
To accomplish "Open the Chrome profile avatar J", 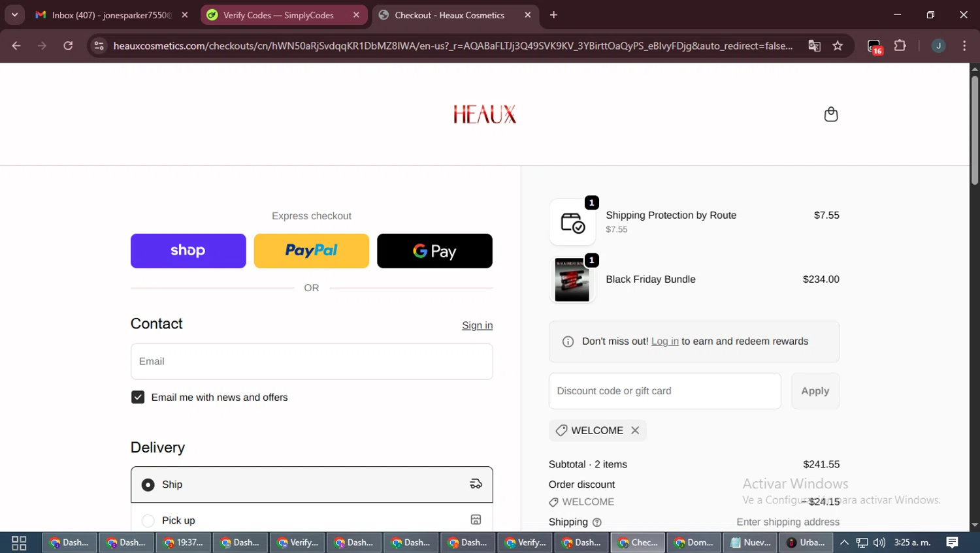I will (x=938, y=46).
